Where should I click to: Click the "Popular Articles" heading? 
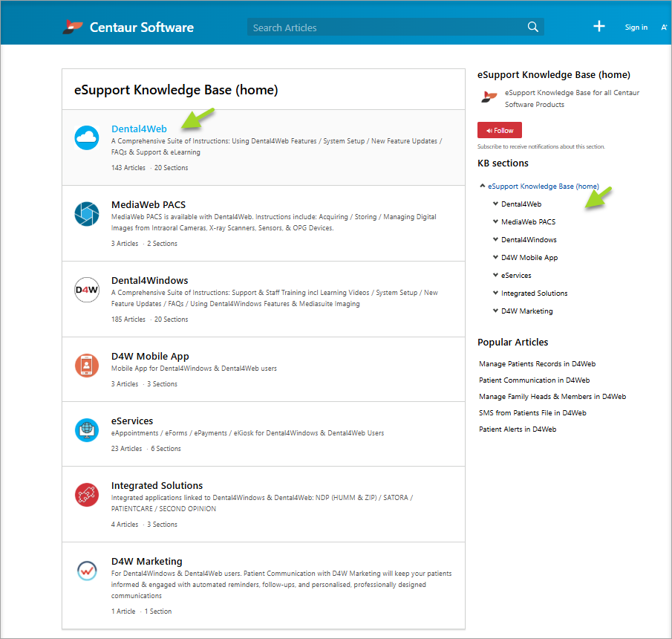tap(512, 343)
